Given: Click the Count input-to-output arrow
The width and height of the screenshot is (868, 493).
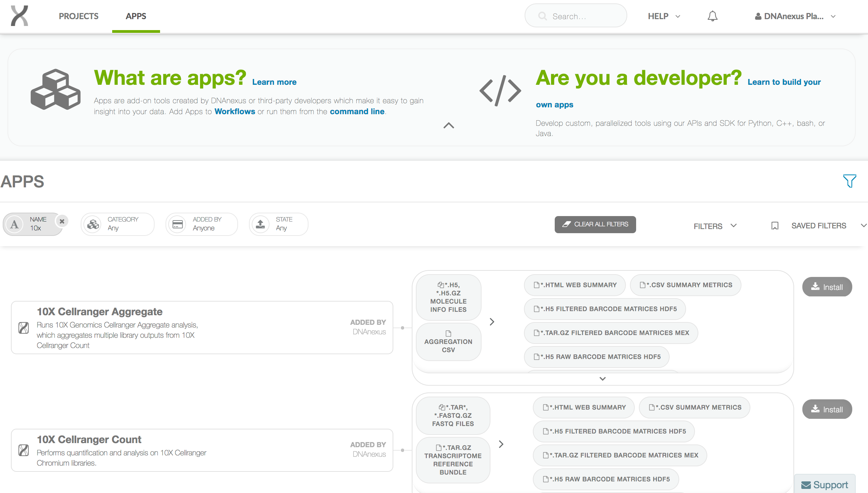Looking at the screenshot, I should (501, 444).
